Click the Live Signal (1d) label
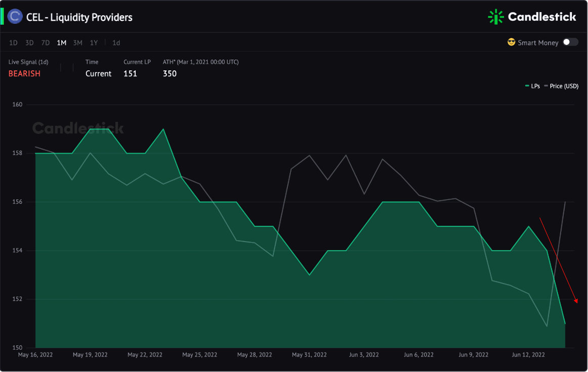 click(28, 62)
